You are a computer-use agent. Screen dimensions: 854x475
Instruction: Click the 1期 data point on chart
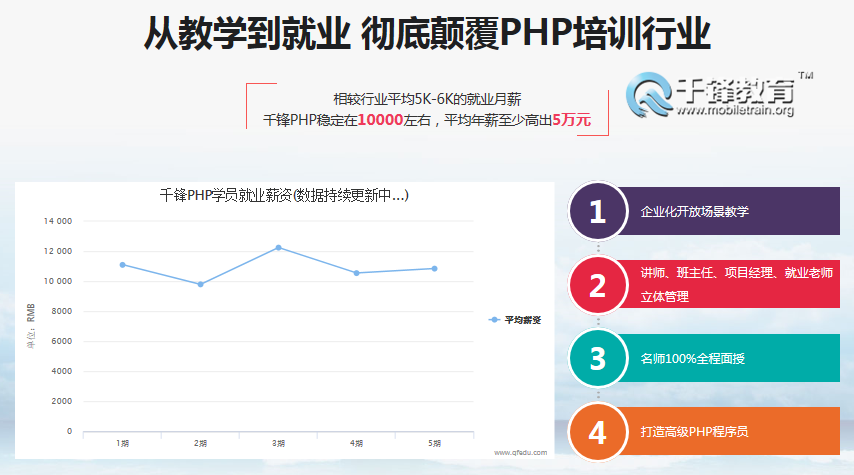click(122, 265)
